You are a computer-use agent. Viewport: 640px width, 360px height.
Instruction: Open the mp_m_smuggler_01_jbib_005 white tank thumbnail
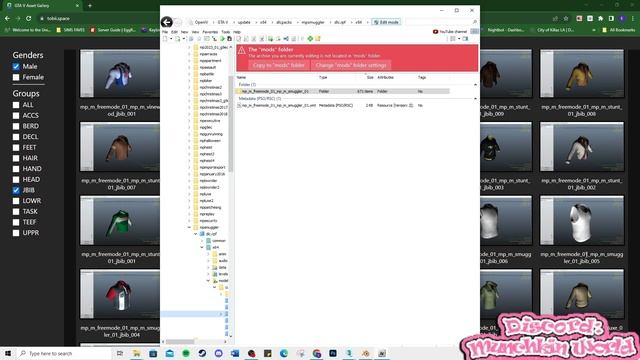point(582,220)
